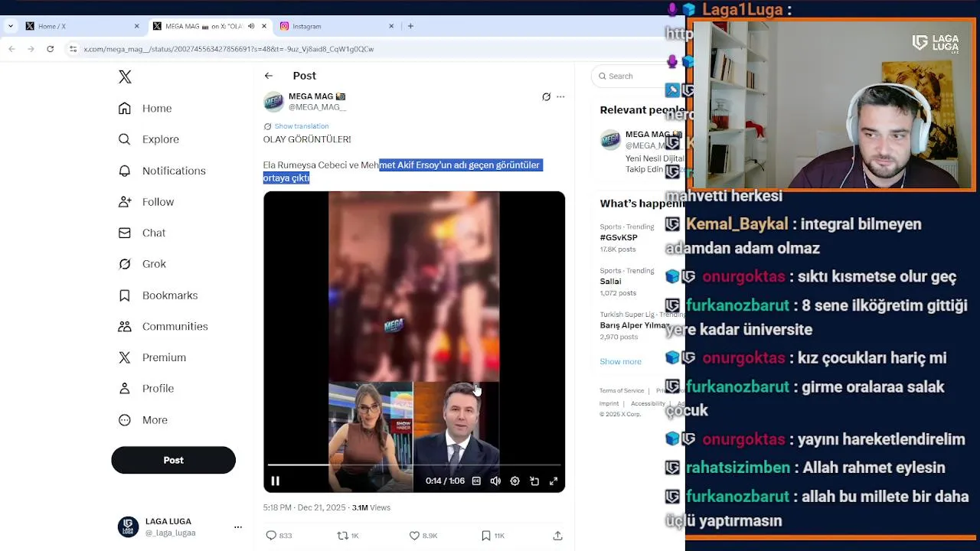Image resolution: width=980 pixels, height=551 pixels.
Task: Click the reply icon with 833
Action: point(271,536)
